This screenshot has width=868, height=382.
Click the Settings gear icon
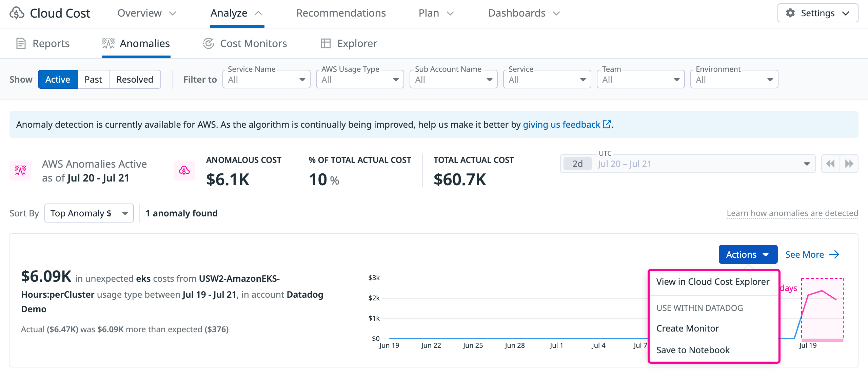point(790,13)
